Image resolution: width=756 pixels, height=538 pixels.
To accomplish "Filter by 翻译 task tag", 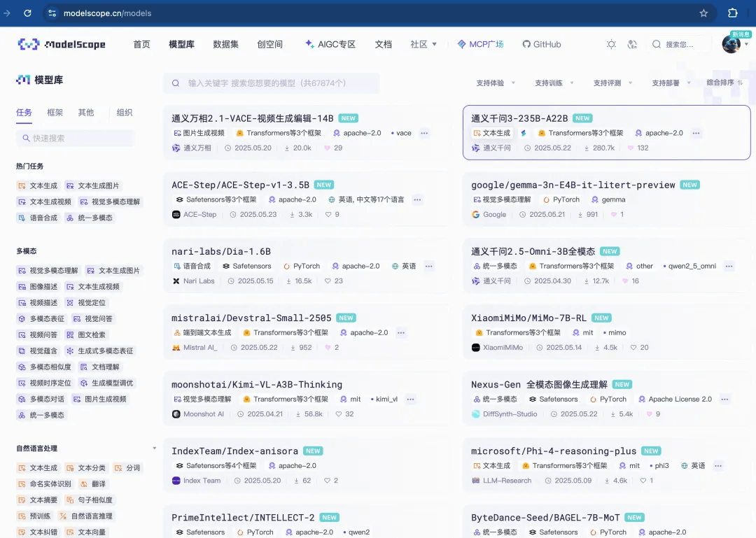I will pyautogui.click(x=92, y=484).
